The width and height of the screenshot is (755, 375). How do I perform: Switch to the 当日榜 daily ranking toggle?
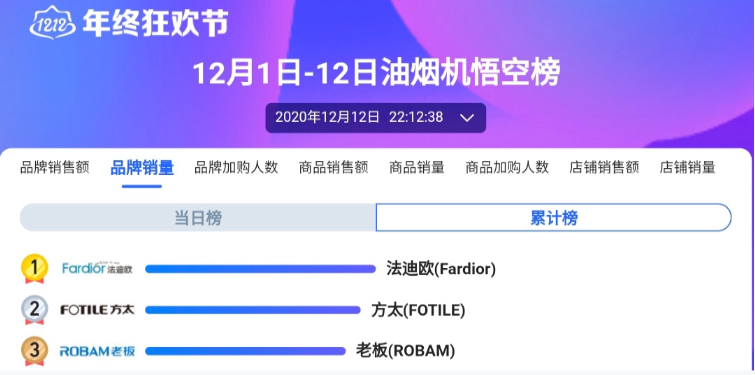198,218
